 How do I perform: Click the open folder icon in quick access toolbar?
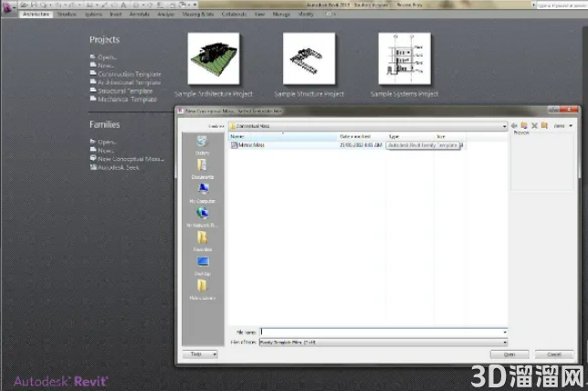(25, 5)
